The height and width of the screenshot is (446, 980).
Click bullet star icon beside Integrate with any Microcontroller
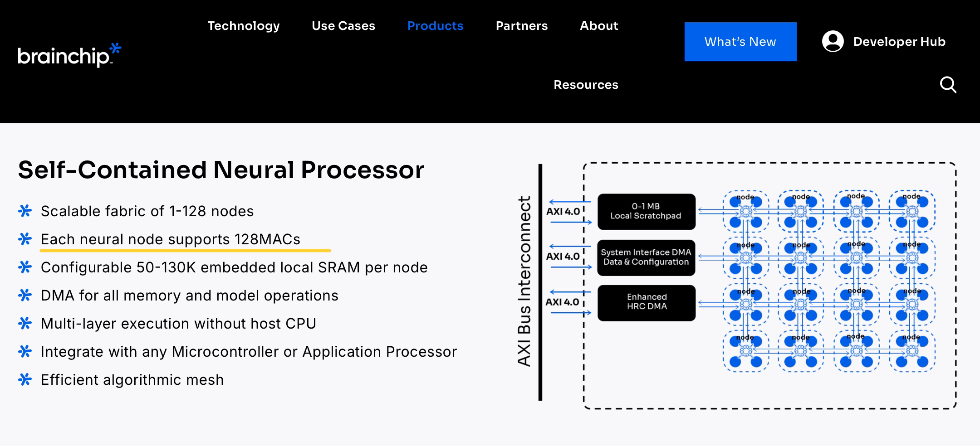(25, 351)
